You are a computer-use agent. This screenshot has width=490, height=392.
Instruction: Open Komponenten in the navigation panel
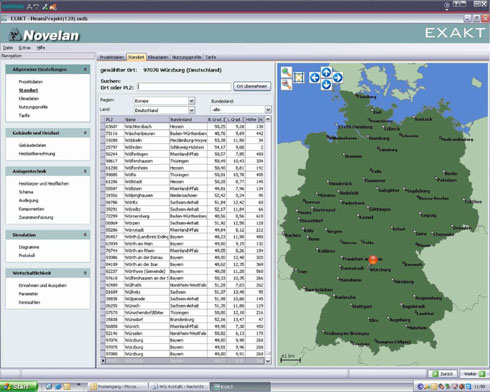point(31,209)
